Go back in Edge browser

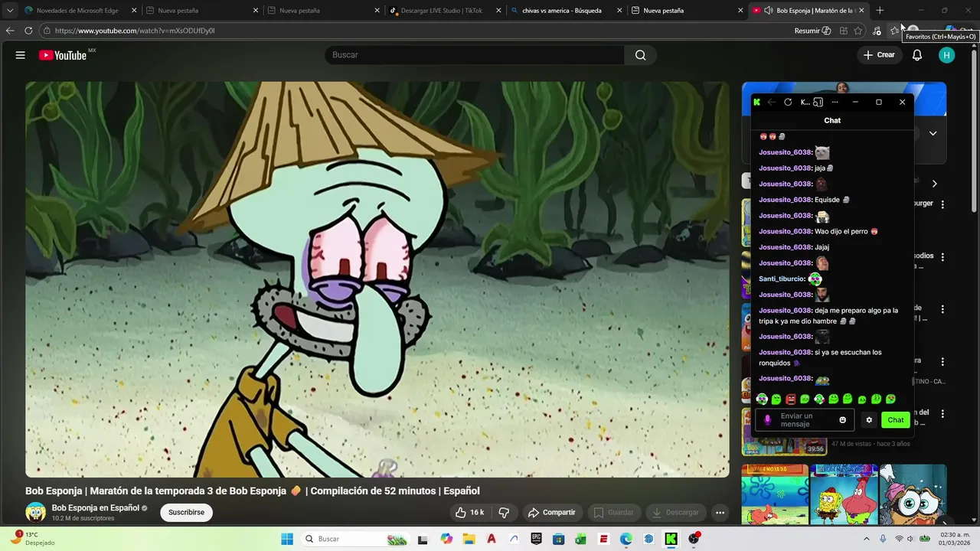[10, 31]
